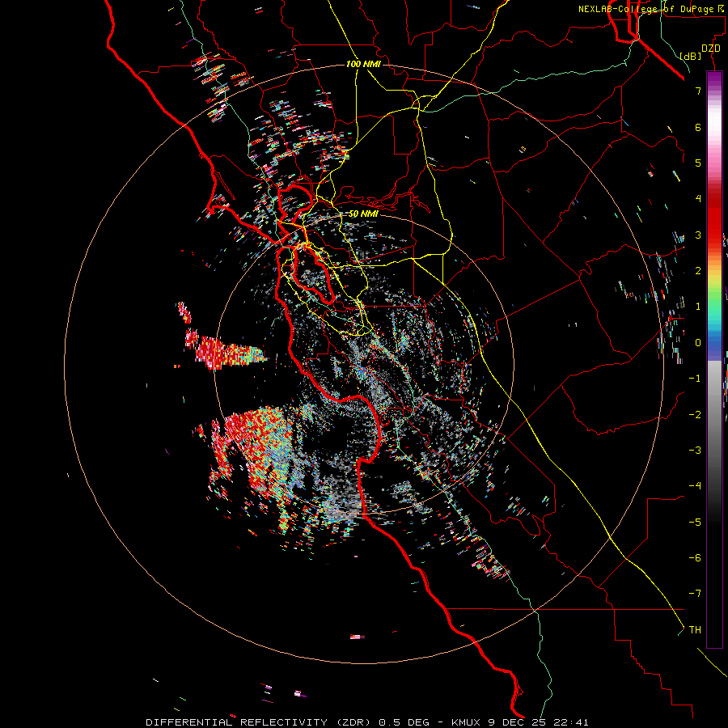
Task: Select the "7" value on the scale
Action: (x=698, y=91)
